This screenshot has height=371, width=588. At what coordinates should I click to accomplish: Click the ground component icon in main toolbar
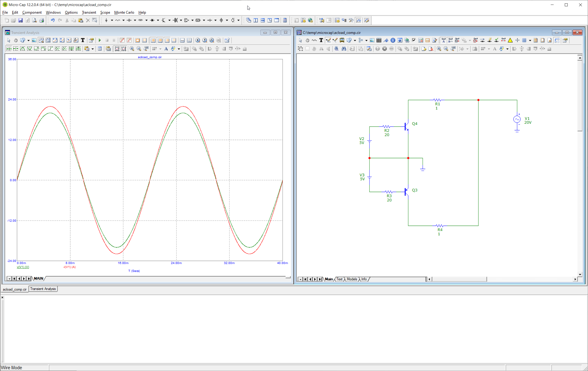pyautogui.click(x=106, y=20)
